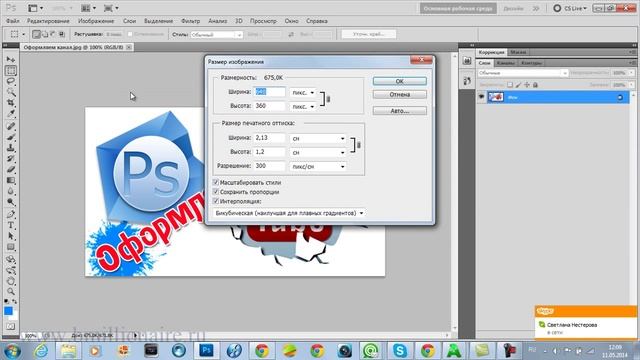The width and height of the screenshot is (640, 360).
Task: Click OK in the image size dialog
Action: (x=400, y=81)
